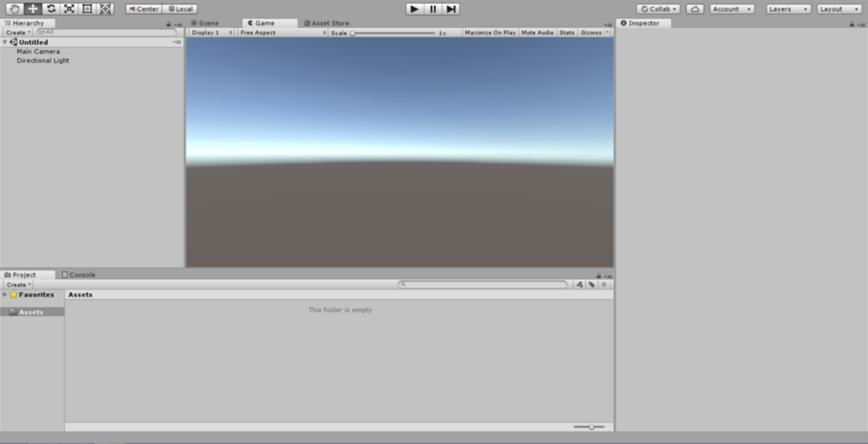The width and height of the screenshot is (868, 444).
Task: Open the Layers dropdown
Action: point(789,9)
